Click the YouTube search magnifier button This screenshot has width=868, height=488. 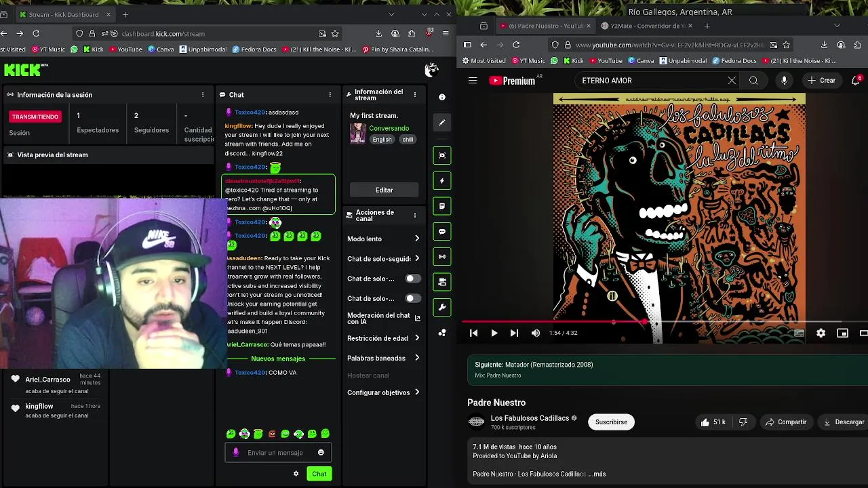point(753,81)
